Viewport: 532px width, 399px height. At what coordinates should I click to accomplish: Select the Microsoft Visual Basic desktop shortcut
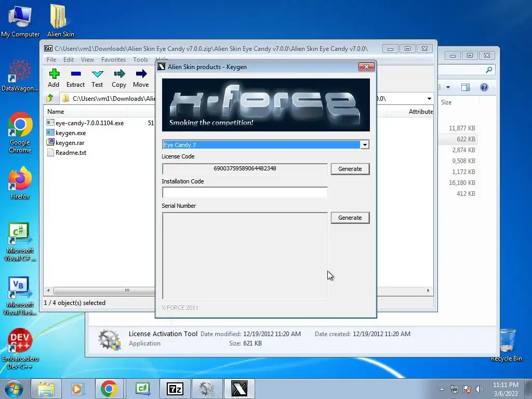coord(20,296)
